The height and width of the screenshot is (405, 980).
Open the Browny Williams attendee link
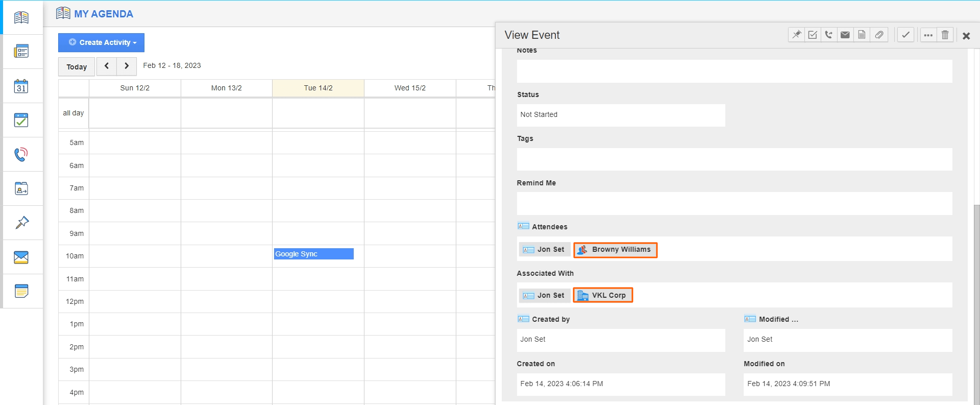[x=616, y=250]
